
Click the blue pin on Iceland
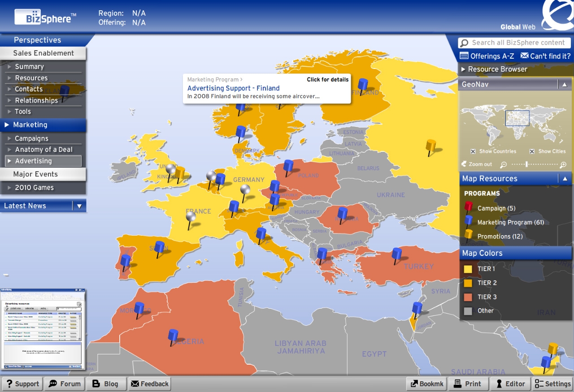pyautogui.click(x=65, y=91)
